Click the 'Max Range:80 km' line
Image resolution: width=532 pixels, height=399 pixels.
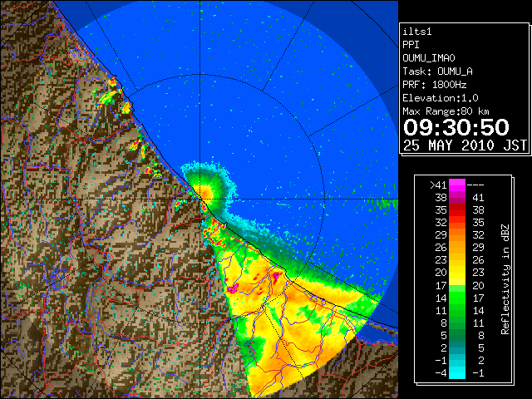[x=446, y=111]
